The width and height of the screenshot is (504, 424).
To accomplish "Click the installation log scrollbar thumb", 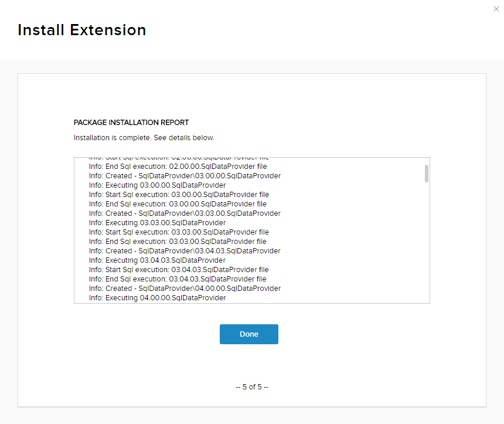I will [x=427, y=173].
